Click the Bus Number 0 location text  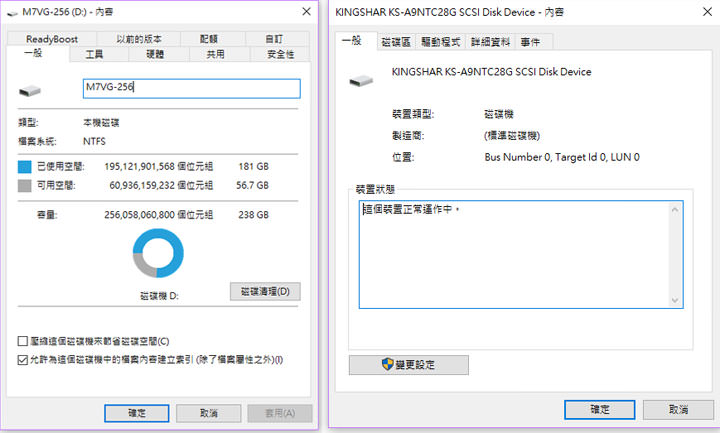pos(562,157)
